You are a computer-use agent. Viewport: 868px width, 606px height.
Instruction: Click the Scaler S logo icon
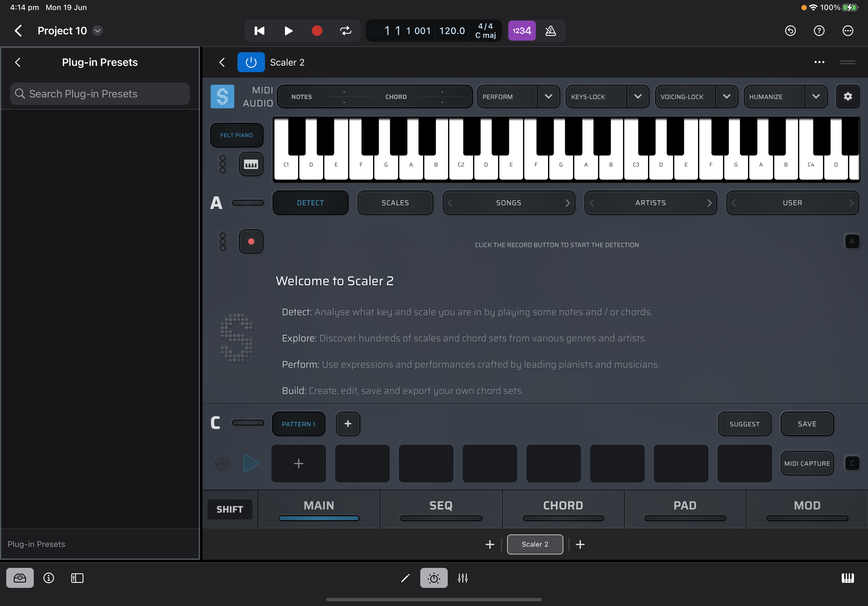coord(222,97)
